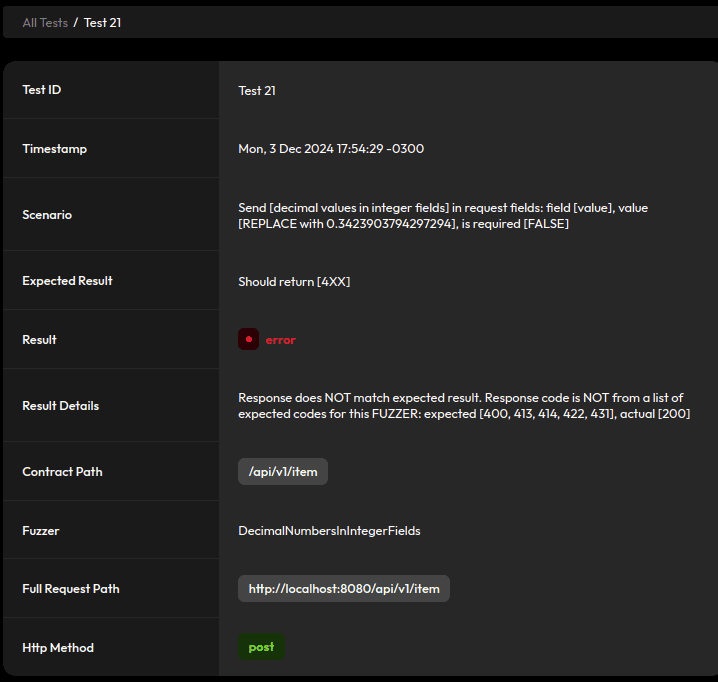
Task: Click the Test 21 value in Test ID row
Action: click(257, 91)
